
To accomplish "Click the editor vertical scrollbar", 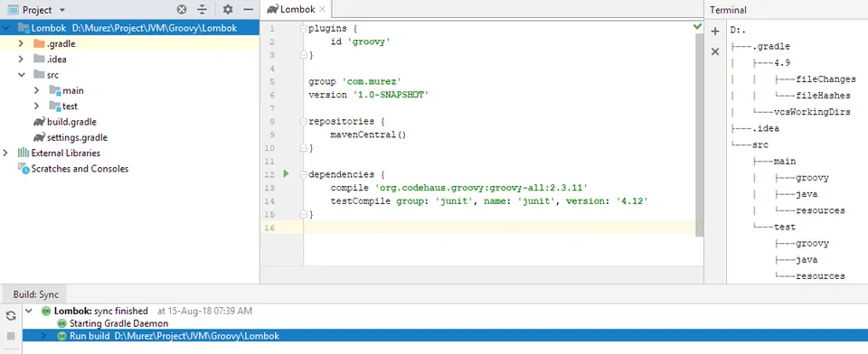I will click(699, 135).
